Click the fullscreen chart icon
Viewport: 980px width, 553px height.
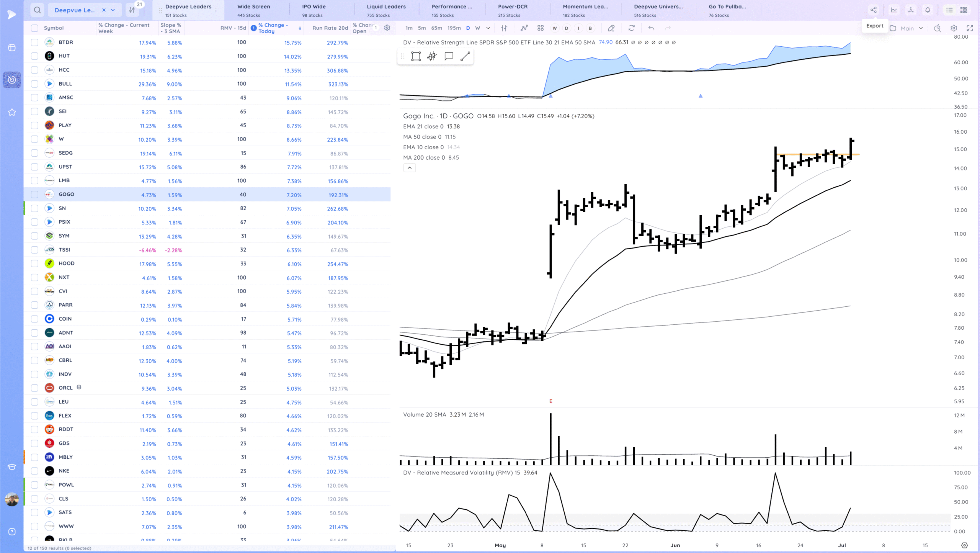(970, 28)
